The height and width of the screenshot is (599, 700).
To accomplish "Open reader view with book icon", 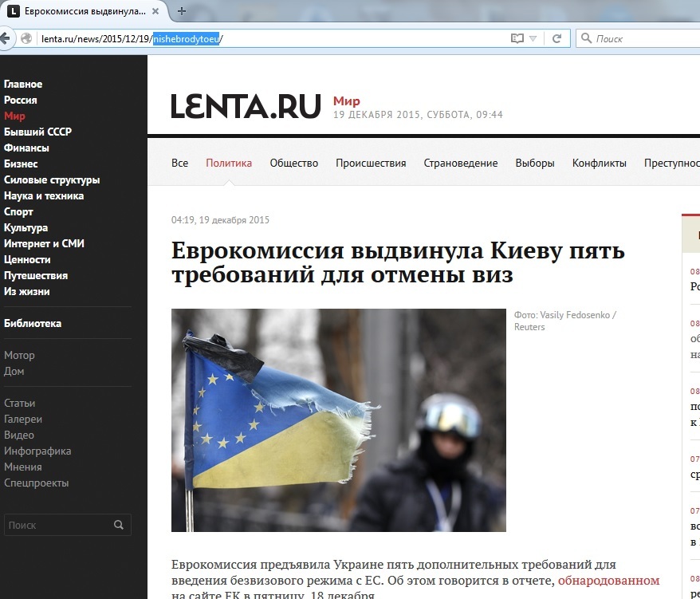I will (x=517, y=38).
